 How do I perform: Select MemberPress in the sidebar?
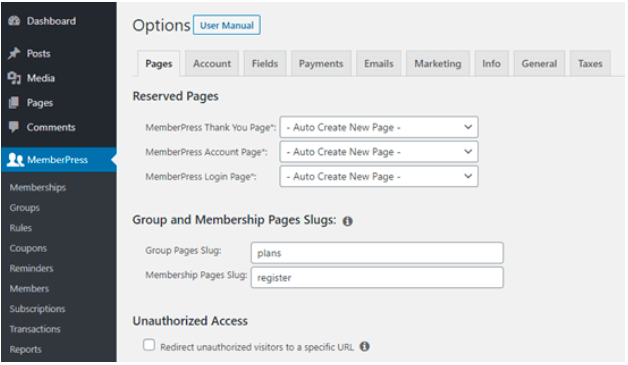coord(59,160)
